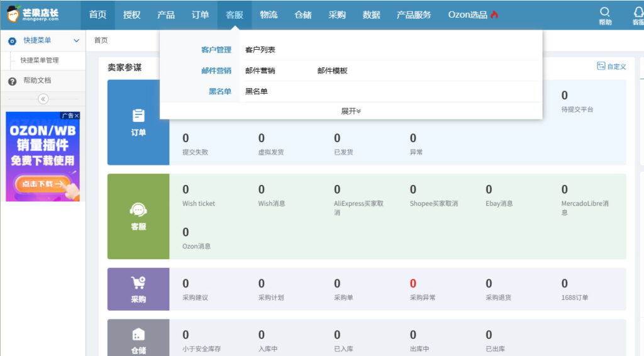644x356 pixels.
Task: Collapse the 快捷菜单 section chevron
Action: pyautogui.click(x=77, y=40)
